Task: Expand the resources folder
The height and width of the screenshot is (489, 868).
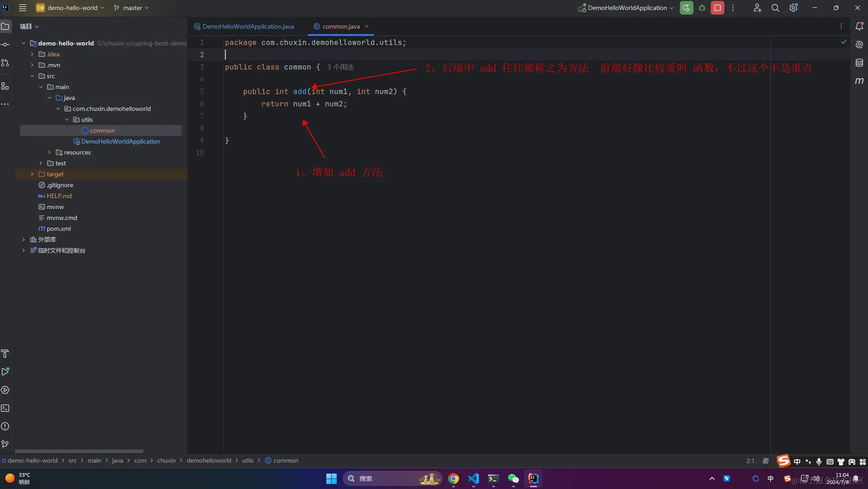Action: 49,152
